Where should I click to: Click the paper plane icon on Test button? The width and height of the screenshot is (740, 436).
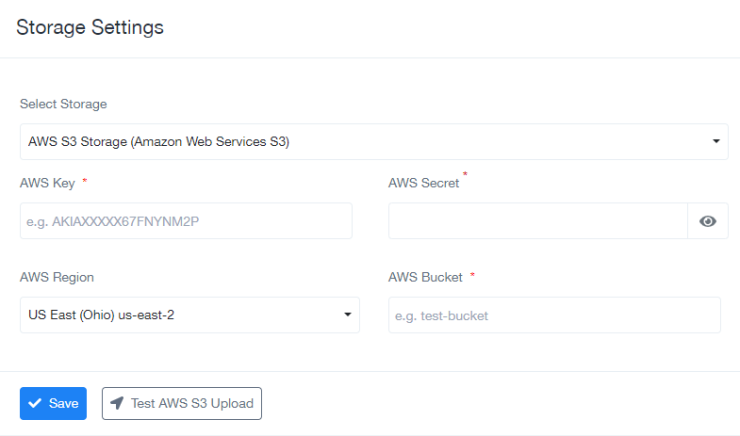point(117,404)
